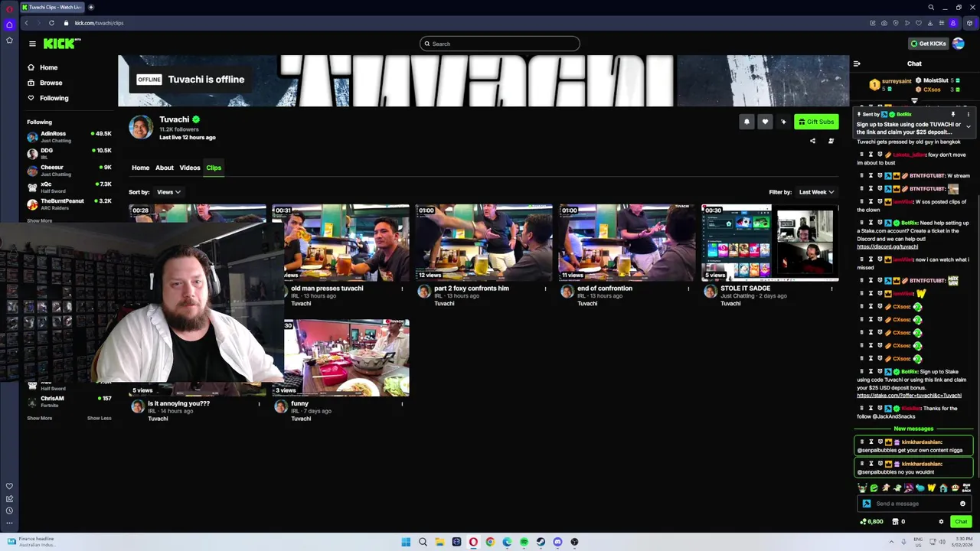Image resolution: width=980 pixels, height=551 pixels.
Task: Select the Clips channel tab
Action: (214, 168)
